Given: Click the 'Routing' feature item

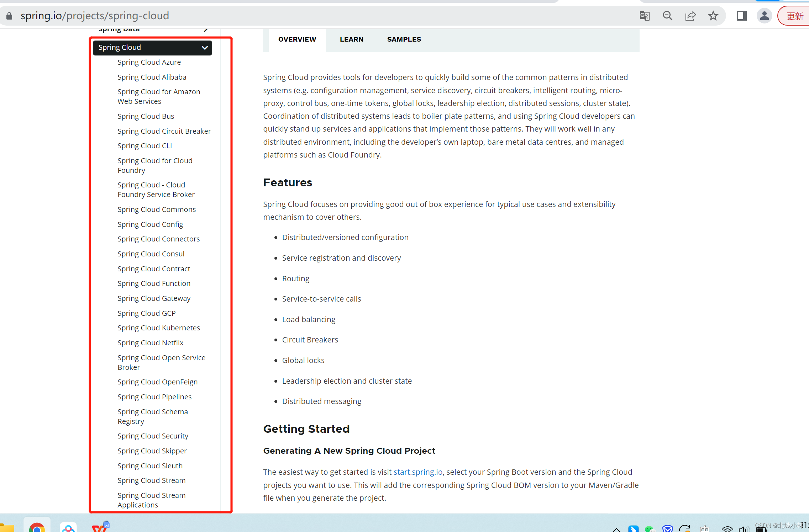Looking at the screenshot, I should click(x=296, y=279).
